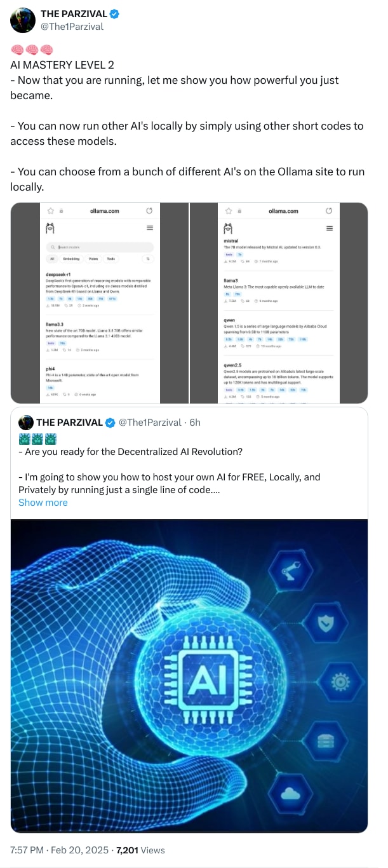Open the hamburger menu in the right screenshot
Screen dimensions: 388x868
(x=330, y=229)
